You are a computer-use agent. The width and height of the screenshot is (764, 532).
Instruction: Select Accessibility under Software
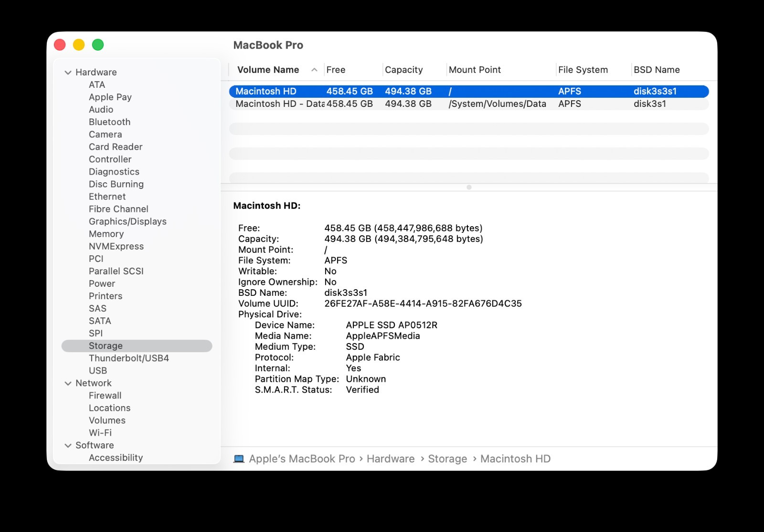[x=116, y=457]
